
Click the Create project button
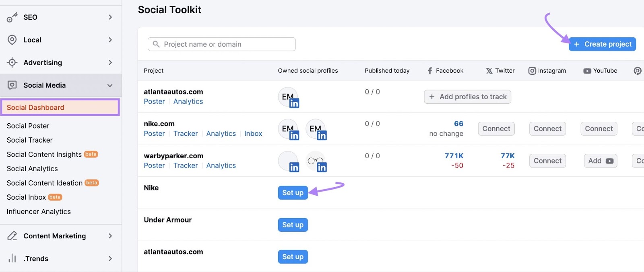[x=602, y=44]
